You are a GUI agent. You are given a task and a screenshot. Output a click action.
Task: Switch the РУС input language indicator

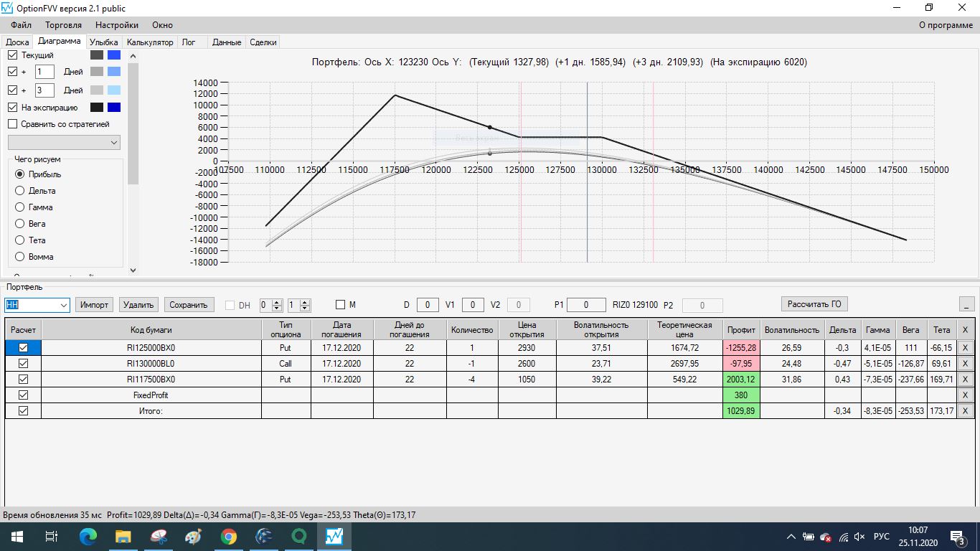point(882,537)
